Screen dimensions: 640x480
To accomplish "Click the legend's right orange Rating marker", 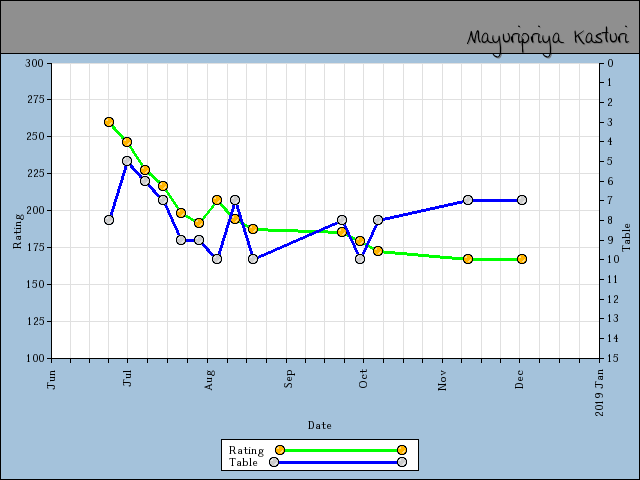I will [x=402, y=450].
